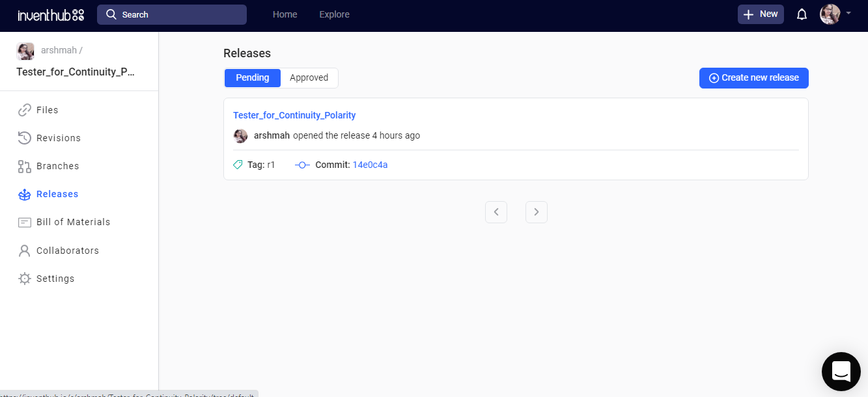Viewport: 868px width, 397px height.
Task: Open the chat support bubble
Action: pos(841,372)
